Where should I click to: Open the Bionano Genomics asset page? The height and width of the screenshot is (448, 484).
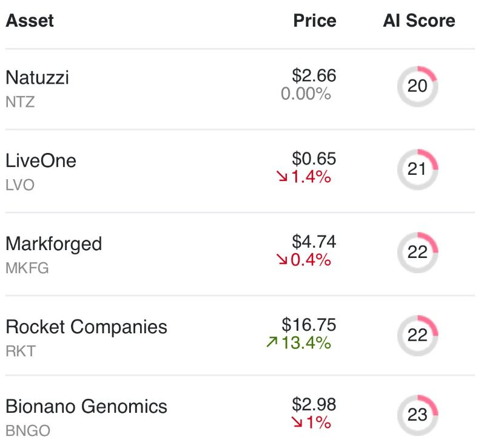(x=86, y=406)
